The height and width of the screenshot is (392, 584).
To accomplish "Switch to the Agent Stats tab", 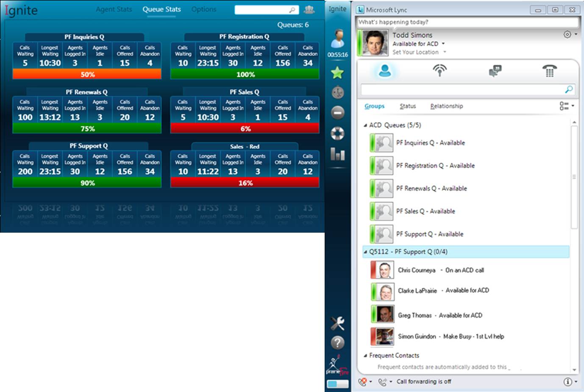I will tap(114, 9).
